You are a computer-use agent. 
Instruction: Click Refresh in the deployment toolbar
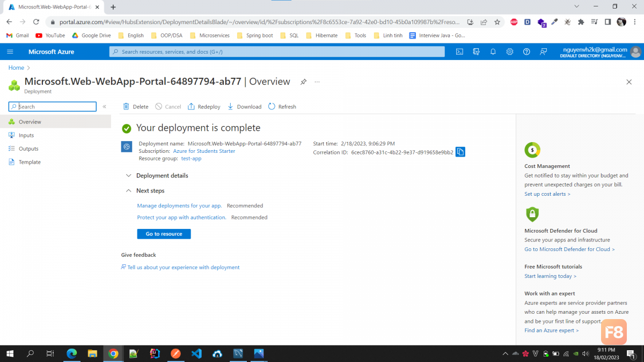pyautogui.click(x=282, y=107)
